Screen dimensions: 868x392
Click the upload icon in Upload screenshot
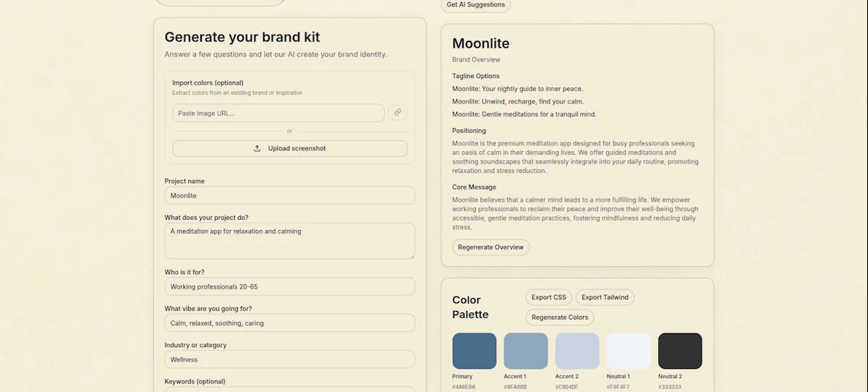257,148
